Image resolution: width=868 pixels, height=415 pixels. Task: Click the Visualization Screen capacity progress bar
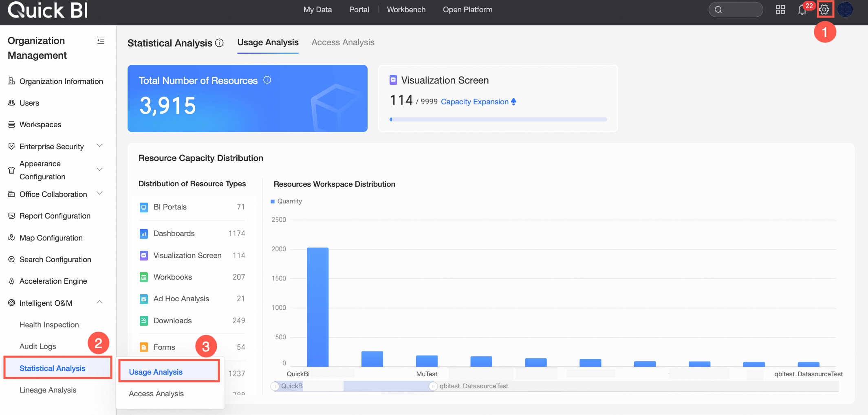pos(498,119)
